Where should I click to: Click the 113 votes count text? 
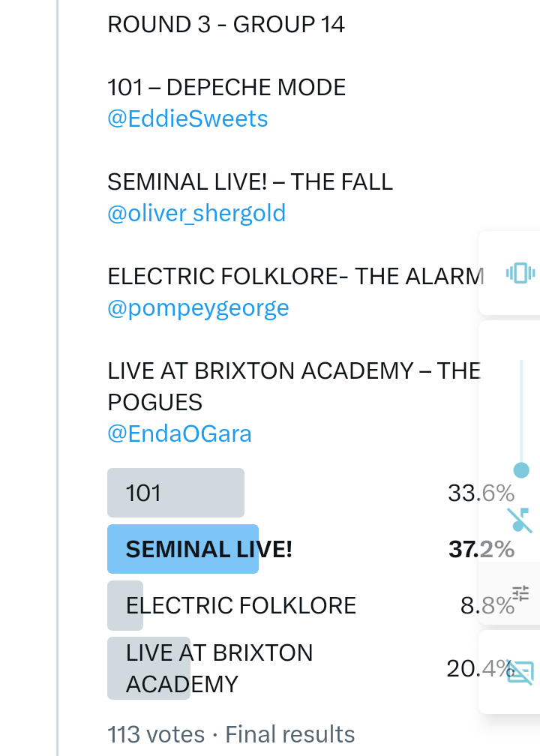(x=155, y=733)
